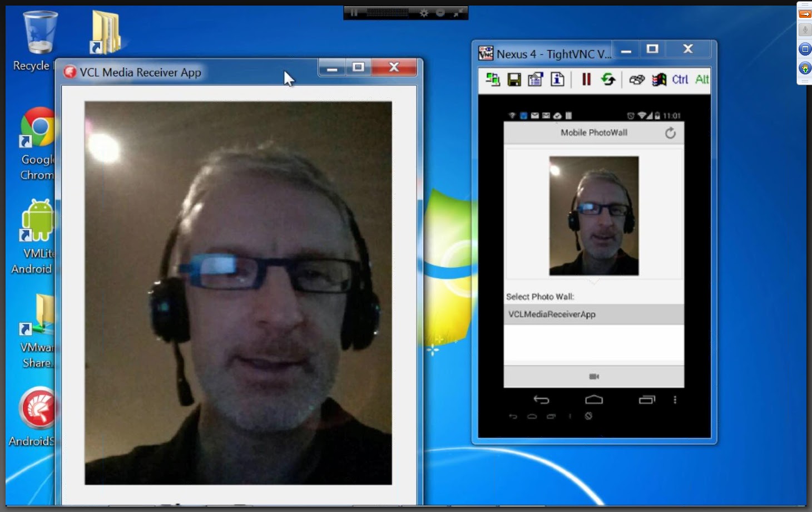Screen dimensions: 812x512
Task: Click the diagonal arrows fullscreen icon
Action: pyautogui.click(x=458, y=13)
